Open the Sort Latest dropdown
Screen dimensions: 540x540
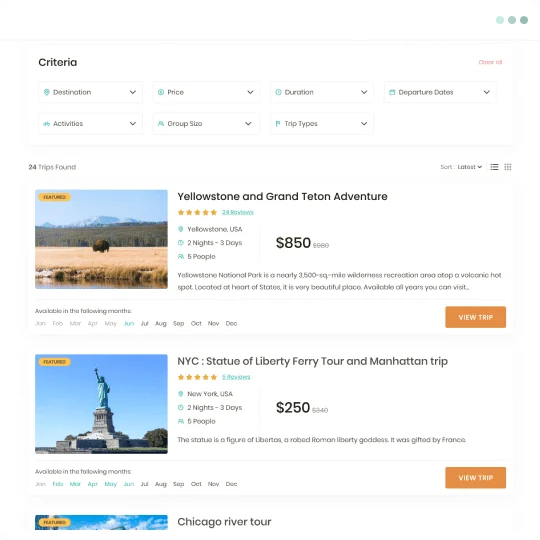tap(469, 167)
